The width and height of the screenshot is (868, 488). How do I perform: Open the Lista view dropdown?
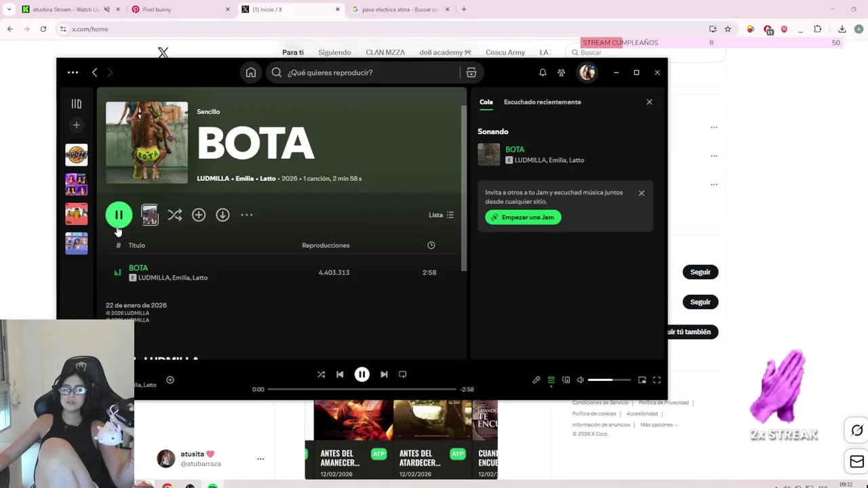pyautogui.click(x=441, y=215)
